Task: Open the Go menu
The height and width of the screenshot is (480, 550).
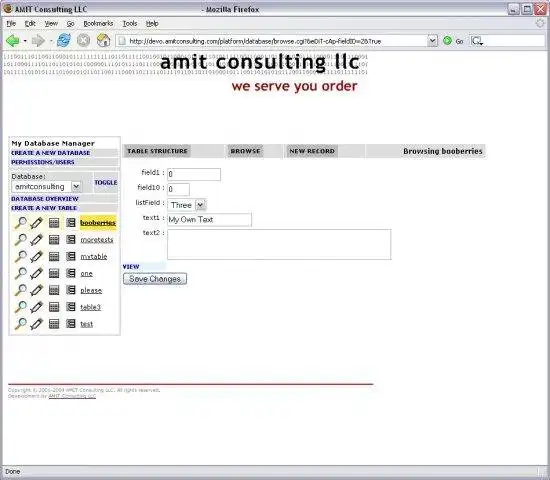Action: (71, 24)
